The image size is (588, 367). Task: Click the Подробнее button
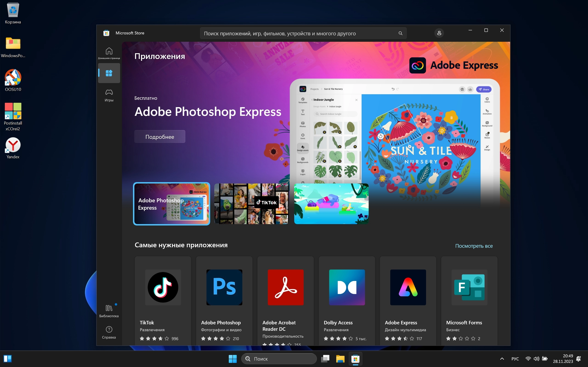point(160,137)
